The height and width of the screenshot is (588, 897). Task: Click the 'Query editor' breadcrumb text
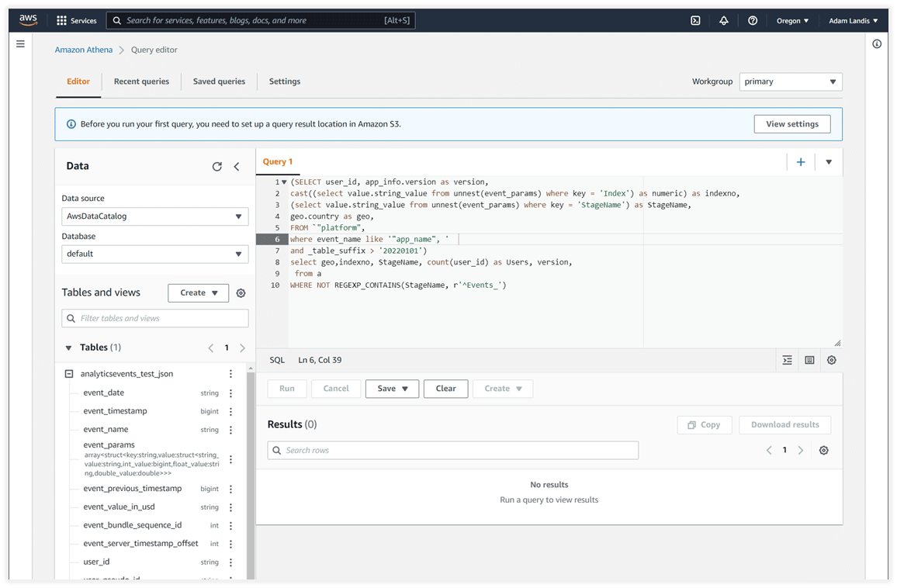(x=154, y=50)
